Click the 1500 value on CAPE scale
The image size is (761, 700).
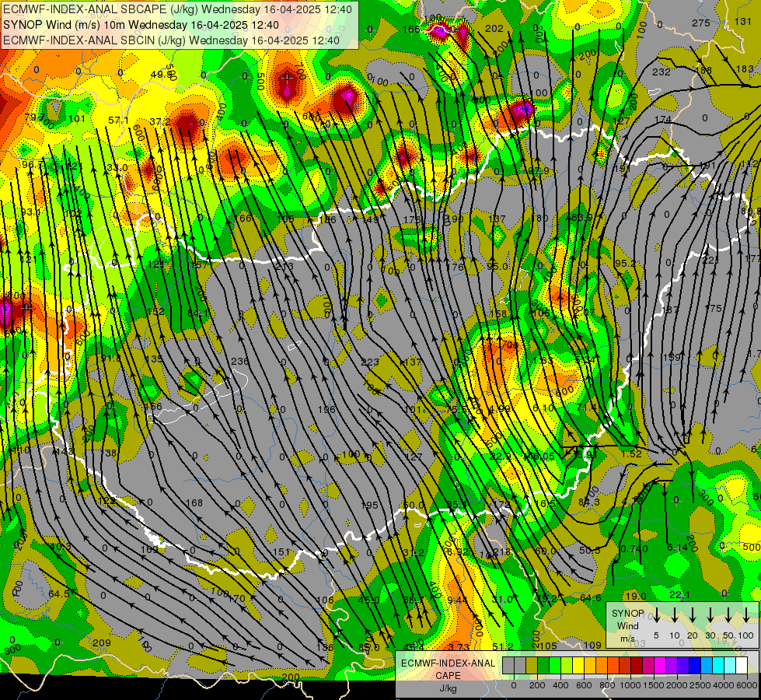point(653,685)
